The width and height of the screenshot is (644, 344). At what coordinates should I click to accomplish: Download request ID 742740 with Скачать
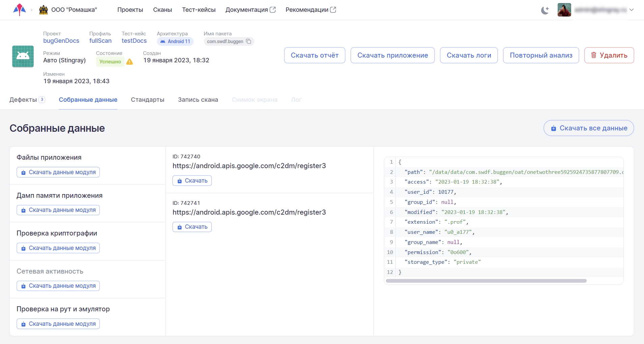[x=192, y=181]
